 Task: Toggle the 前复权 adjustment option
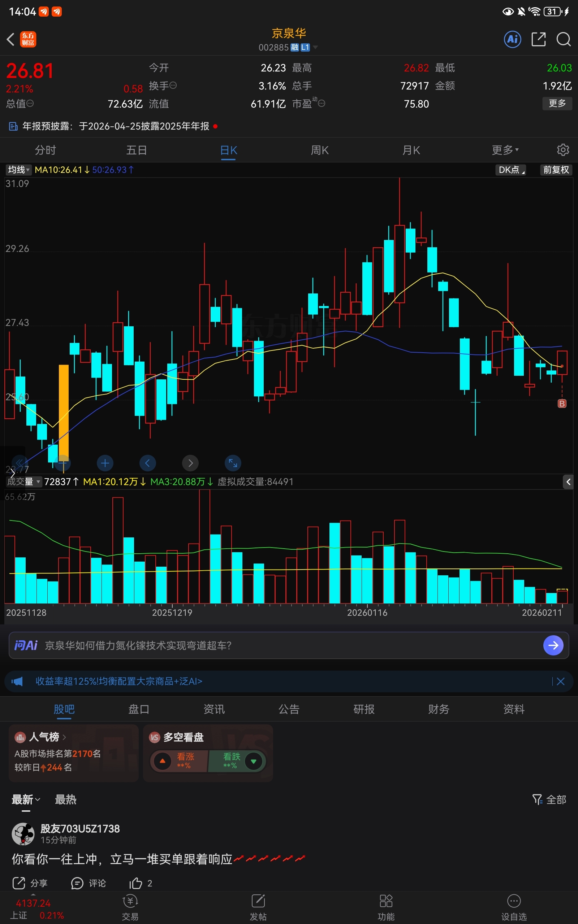click(556, 170)
